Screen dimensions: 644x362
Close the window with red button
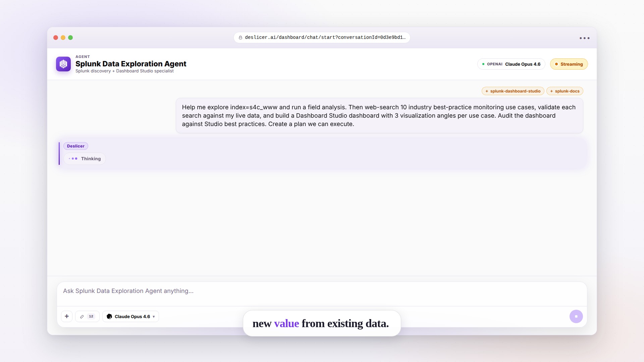coord(56,38)
